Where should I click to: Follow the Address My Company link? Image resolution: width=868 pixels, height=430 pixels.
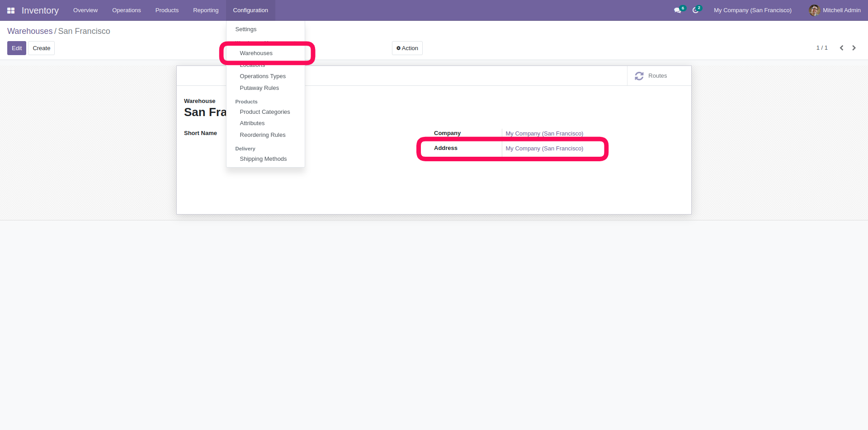[544, 149]
